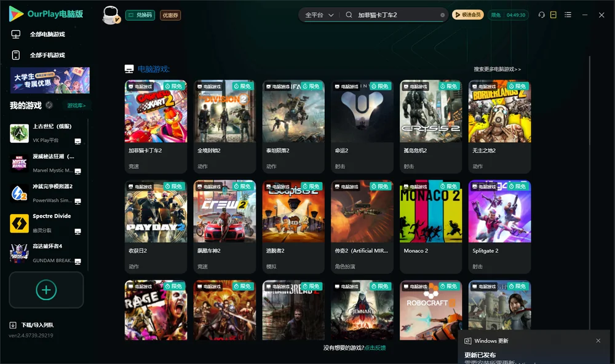Click the OurPlay logo icon
The height and width of the screenshot is (364, 615).
[16, 14]
